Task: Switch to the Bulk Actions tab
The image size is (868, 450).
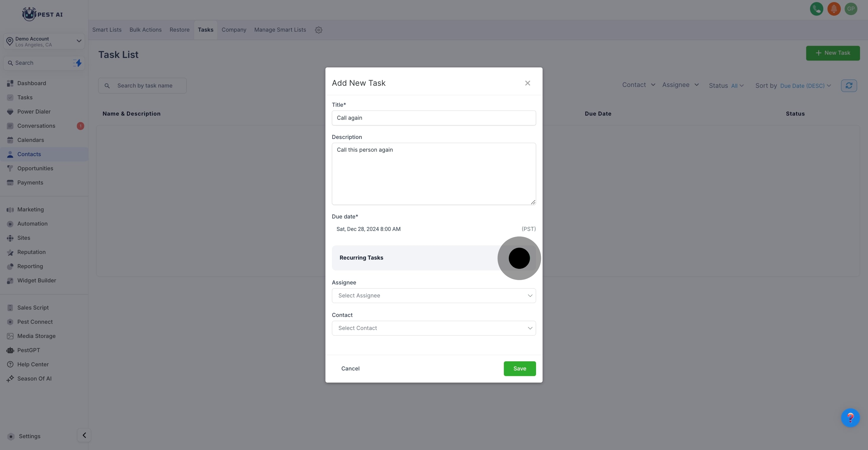Action: tap(146, 30)
